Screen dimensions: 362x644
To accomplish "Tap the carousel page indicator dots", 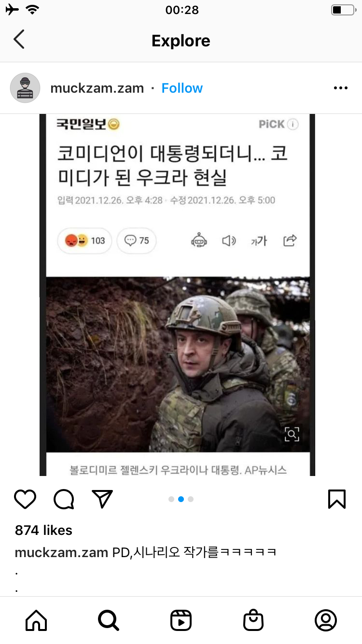I will click(x=181, y=499).
